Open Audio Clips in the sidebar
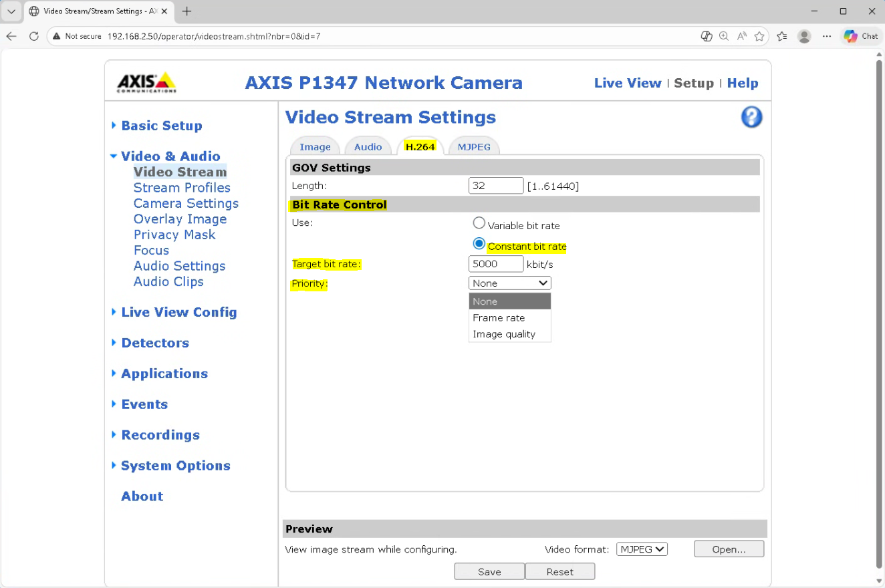Screen dimensions: 885x588 click(x=168, y=281)
